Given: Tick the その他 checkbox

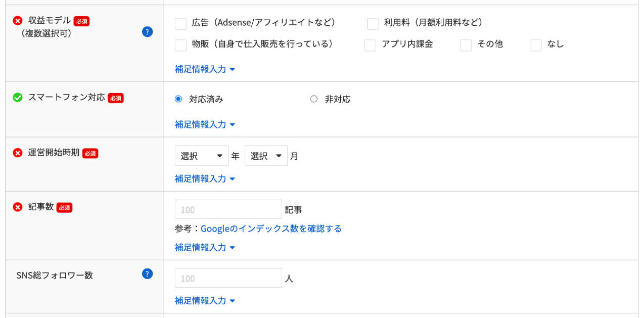Looking at the screenshot, I should [466, 46].
